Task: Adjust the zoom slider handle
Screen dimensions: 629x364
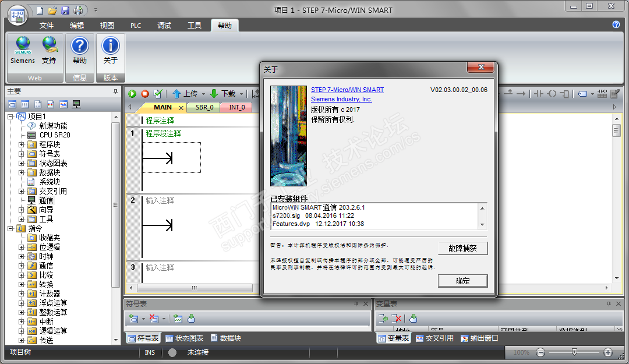Action: point(574,352)
